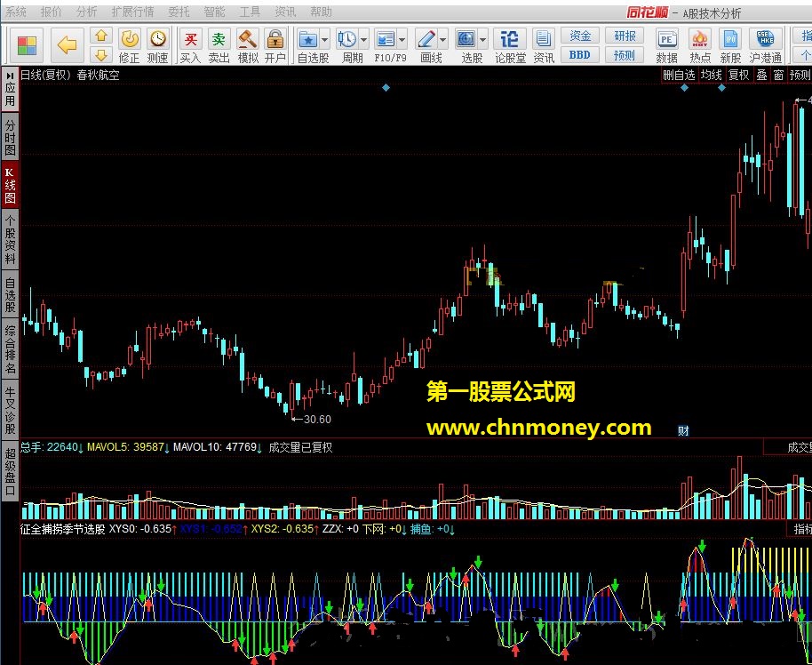Open the 模拟 simulated trading gavel
This screenshot has height=665, width=812.
(x=248, y=45)
